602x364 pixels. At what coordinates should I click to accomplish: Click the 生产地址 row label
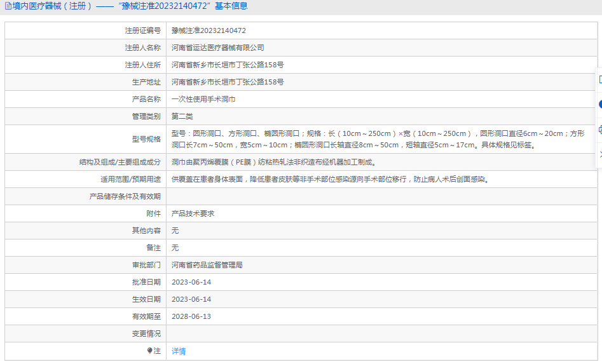point(146,82)
